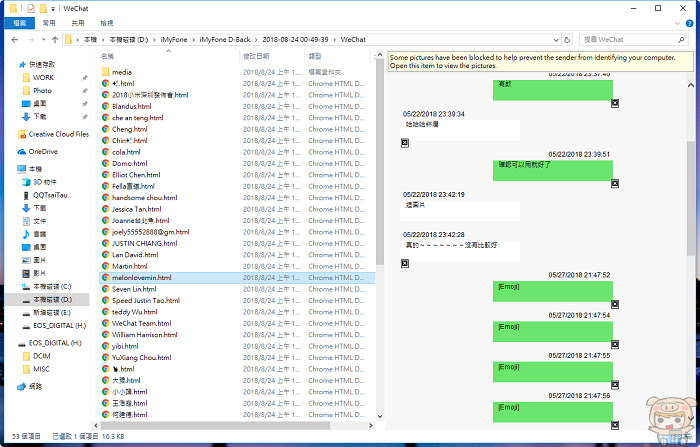The height and width of the screenshot is (447, 700).
Task: Open the recent locations dropdown arrow
Action: 43,40
